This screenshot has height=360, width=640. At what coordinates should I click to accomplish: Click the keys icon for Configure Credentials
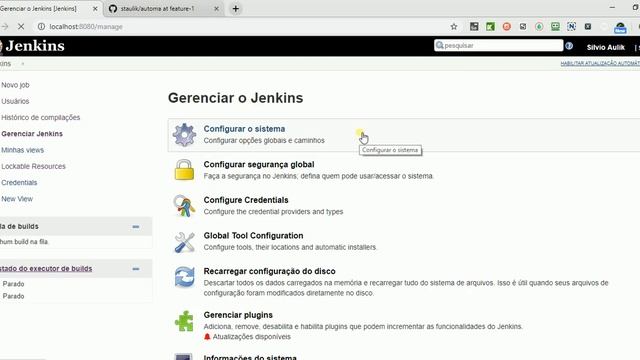[x=184, y=205]
